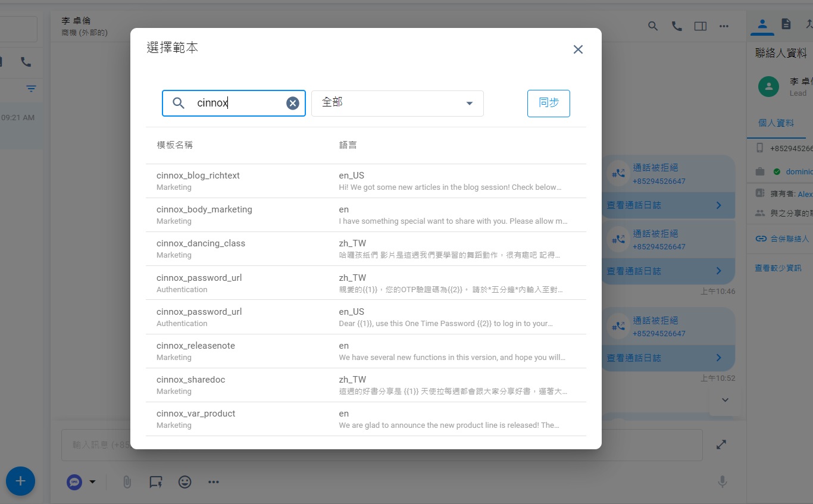Open search in the chat header

[x=653, y=26]
